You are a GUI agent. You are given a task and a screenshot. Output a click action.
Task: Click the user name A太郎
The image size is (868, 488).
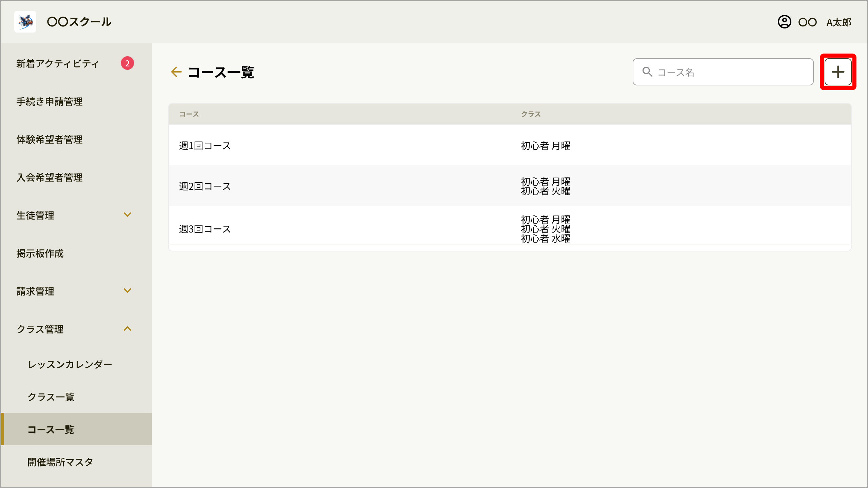pyautogui.click(x=839, y=22)
